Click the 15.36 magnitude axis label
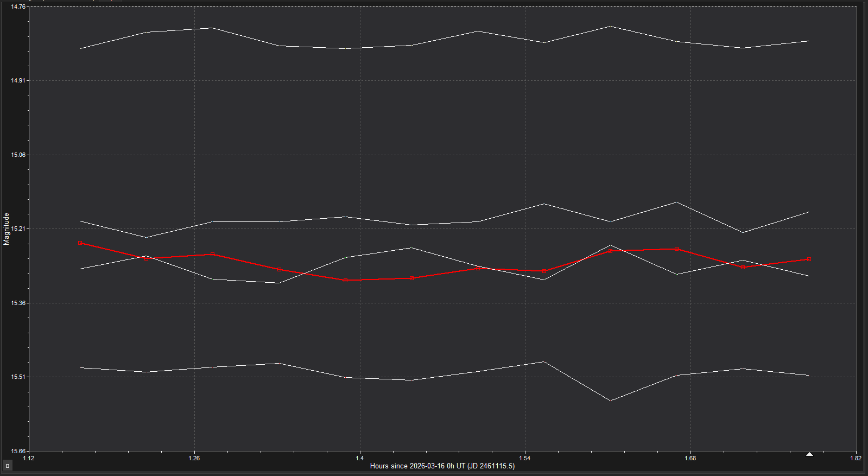The width and height of the screenshot is (868, 476). point(18,303)
